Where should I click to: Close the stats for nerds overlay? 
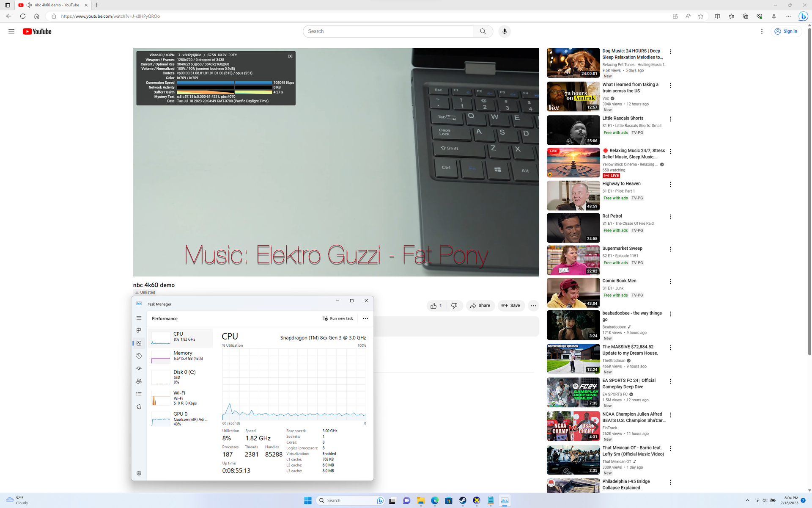(290, 56)
